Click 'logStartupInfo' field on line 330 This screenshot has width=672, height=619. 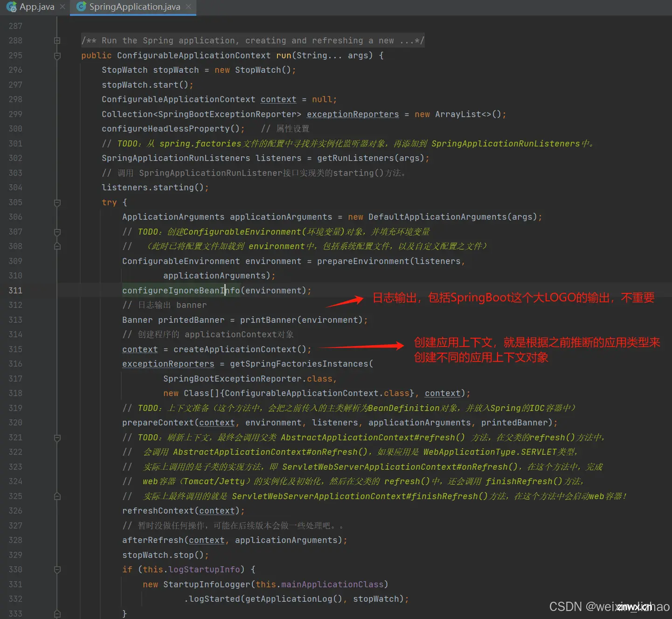(204, 570)
